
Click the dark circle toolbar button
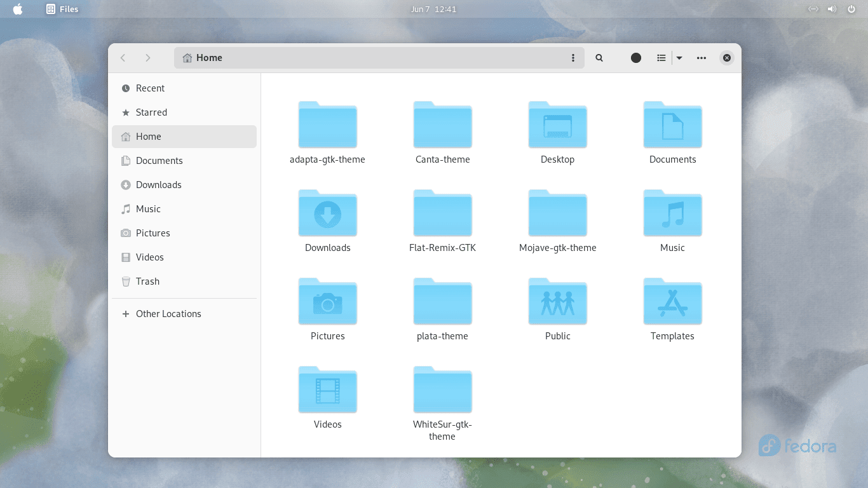tap(635, 58)
